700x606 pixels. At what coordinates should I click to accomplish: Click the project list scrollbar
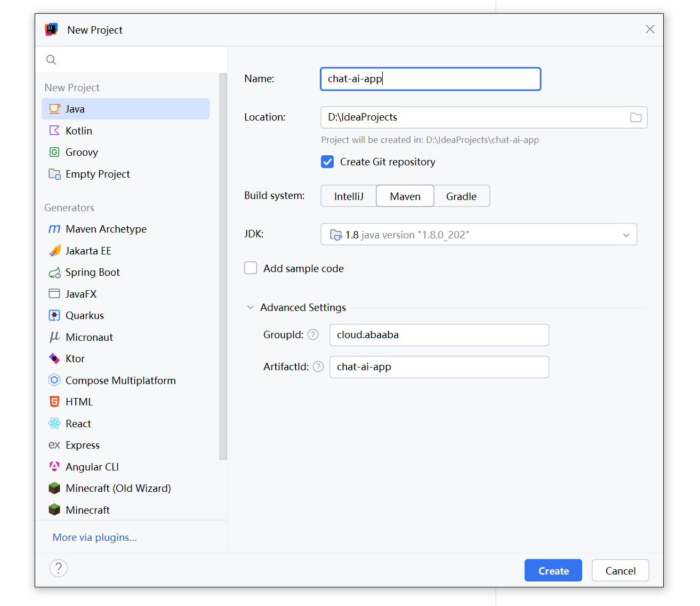click(x=223, y=266)
